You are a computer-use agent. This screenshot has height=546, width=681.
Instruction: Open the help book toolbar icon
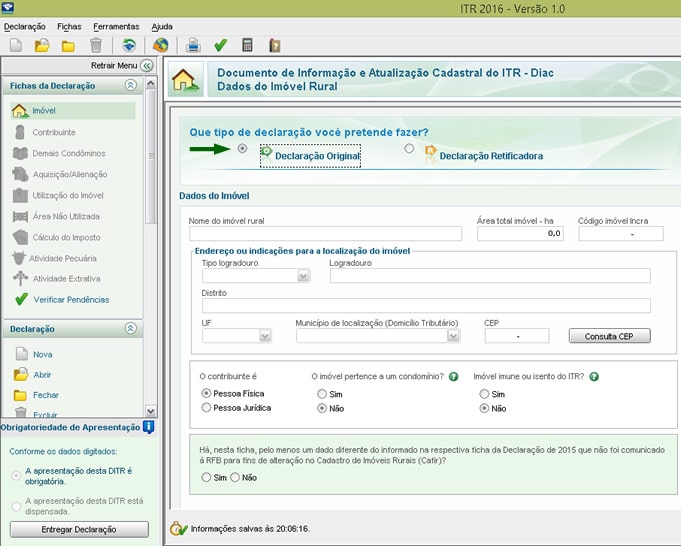pos(274,45)
